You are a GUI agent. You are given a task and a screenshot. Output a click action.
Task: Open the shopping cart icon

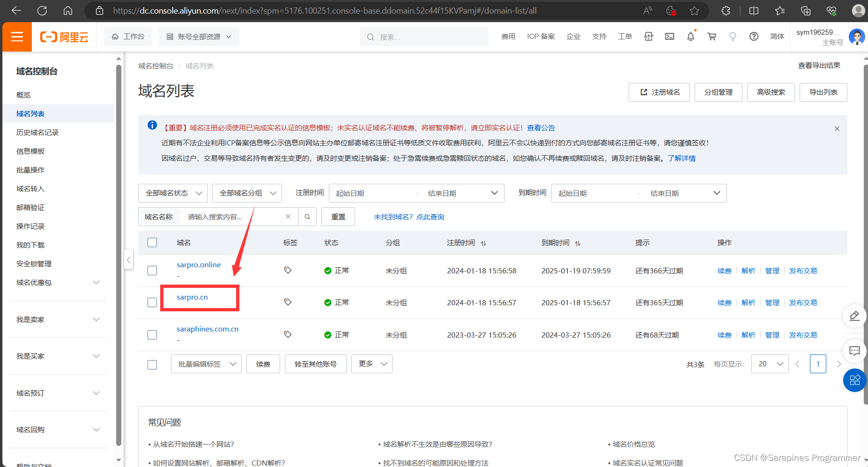coord(712,37)
